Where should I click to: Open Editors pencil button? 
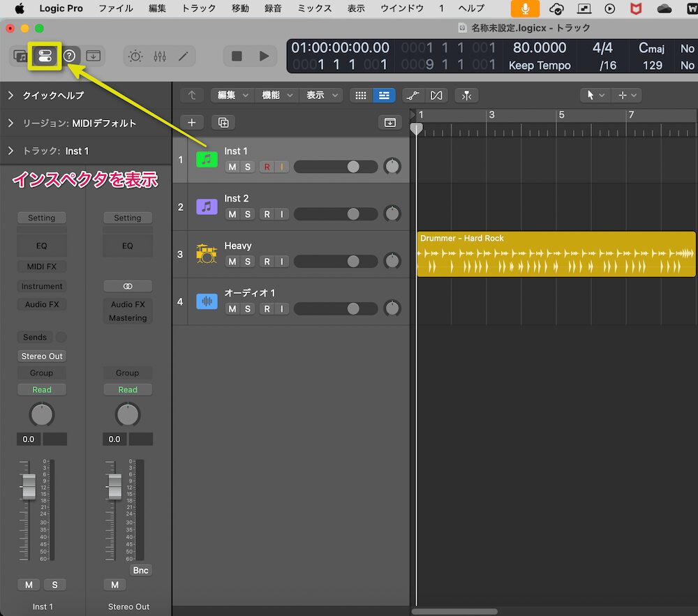(x=184, y=56)
